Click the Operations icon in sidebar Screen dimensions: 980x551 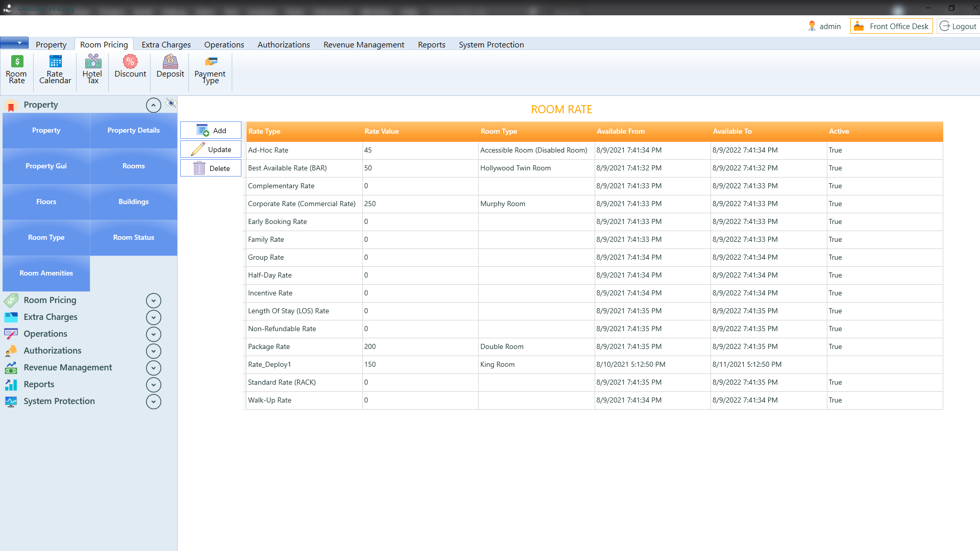pos(11,334)
